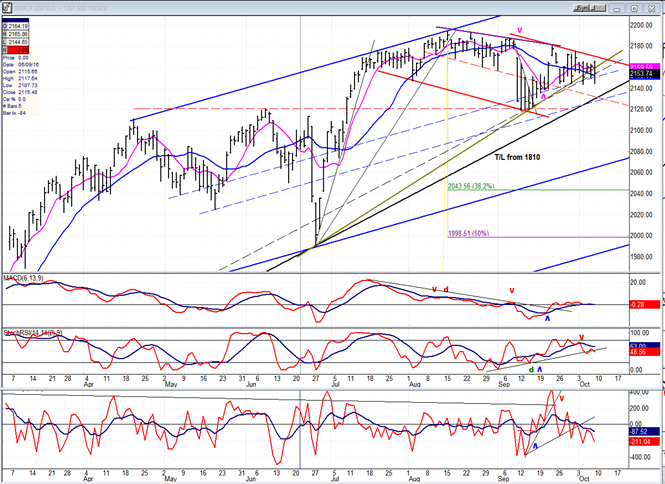Screen dimensions: 665x484
Task: Click the Apr label on lower date axis
Action: point(88,479)
